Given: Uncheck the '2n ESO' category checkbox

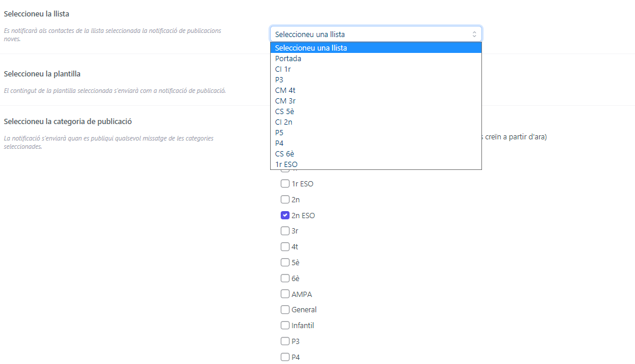Looking at the screenshot, I should (x=285, y=215).
